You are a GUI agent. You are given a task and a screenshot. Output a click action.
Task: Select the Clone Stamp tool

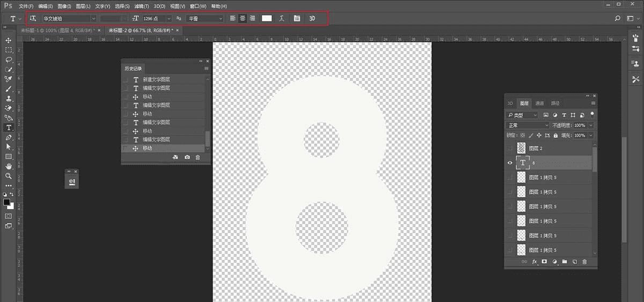9,98
